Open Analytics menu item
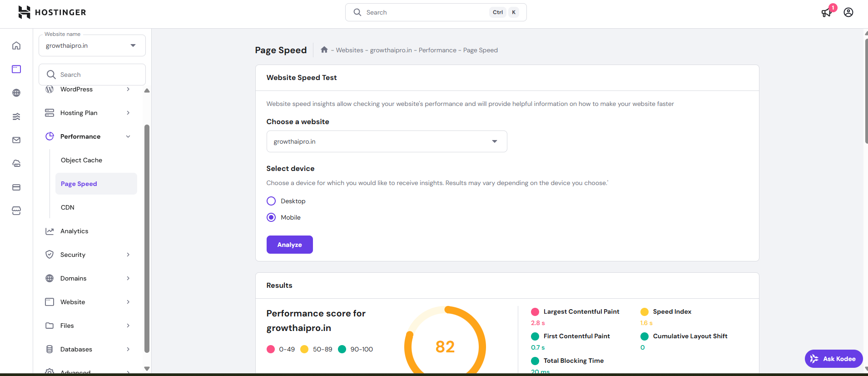This screenshot has width=868, height=376. 74,231
